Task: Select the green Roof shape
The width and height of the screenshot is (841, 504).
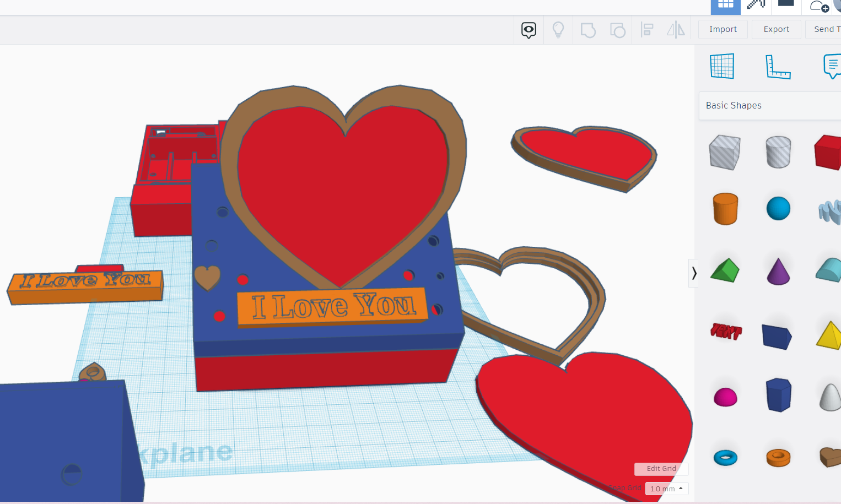Action: coord(725,270)
